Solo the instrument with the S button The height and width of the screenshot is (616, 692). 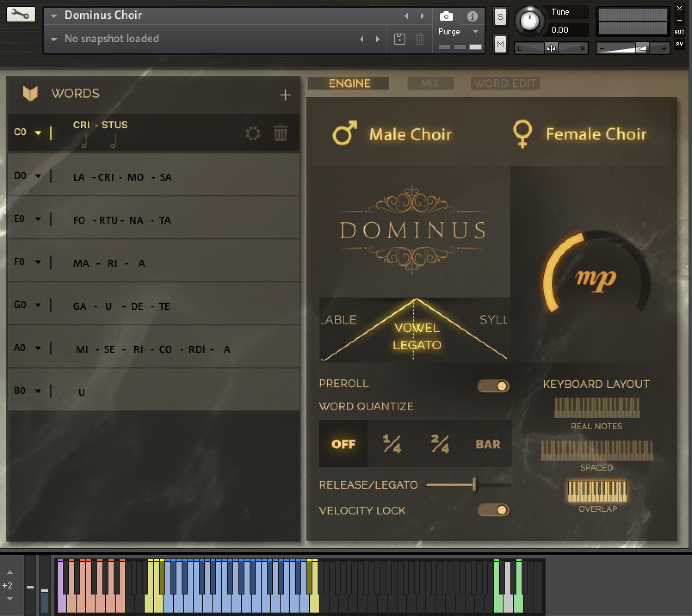click(500, 15)
